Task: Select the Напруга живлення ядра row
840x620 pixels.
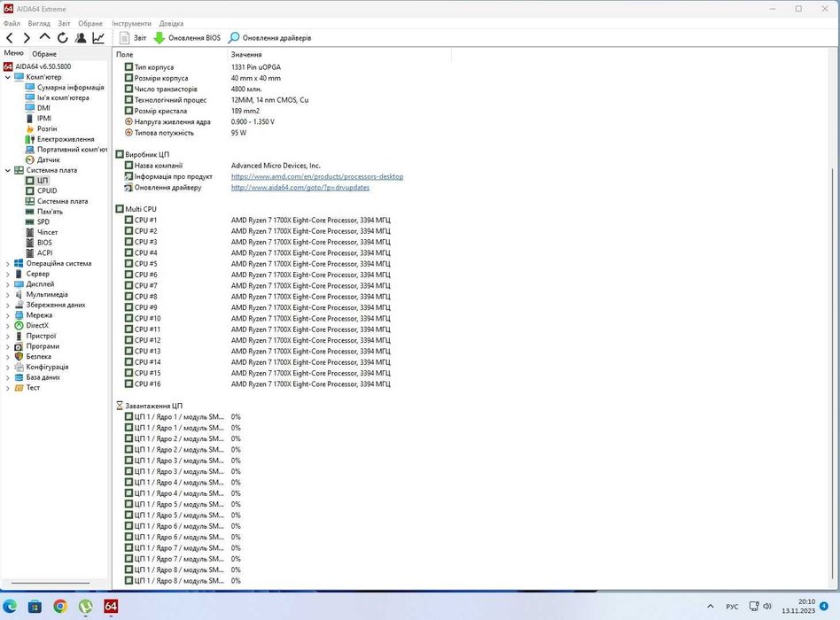Action: 199,122
